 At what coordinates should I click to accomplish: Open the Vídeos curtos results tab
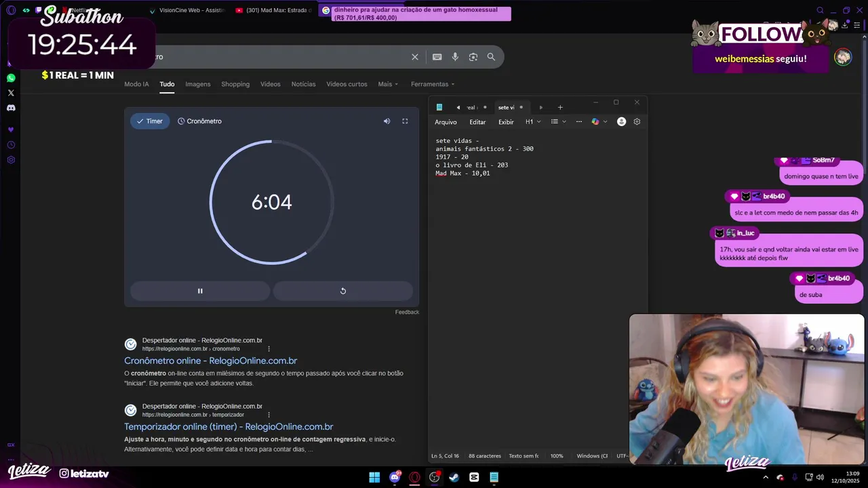347,84
